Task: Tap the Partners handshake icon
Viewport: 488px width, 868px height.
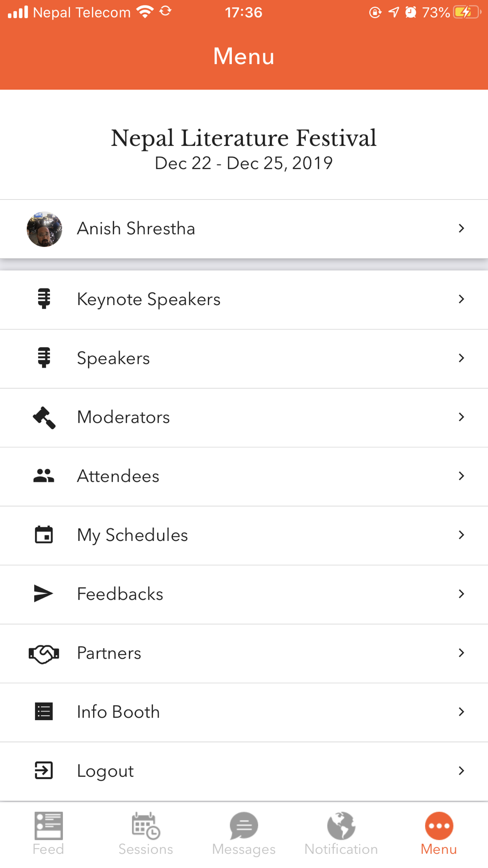Action: point(44,653)
